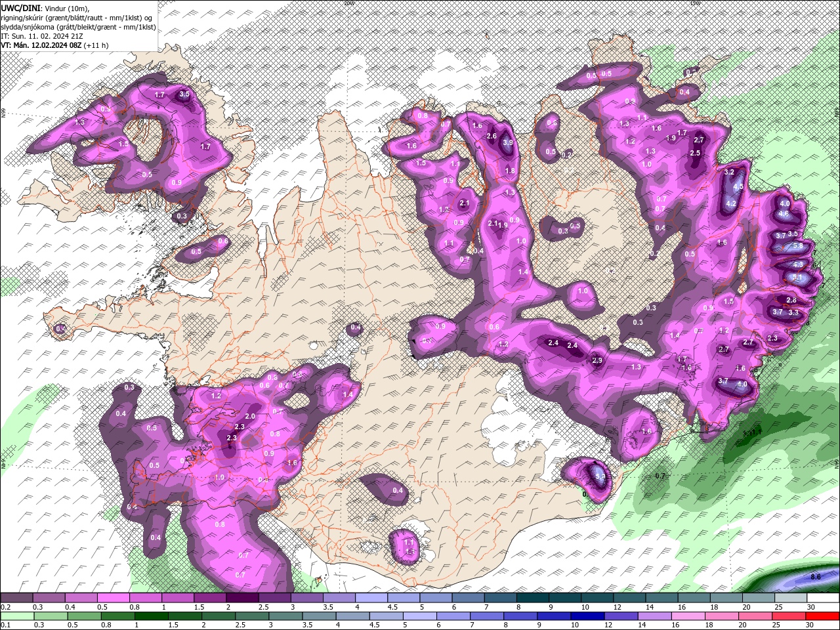840x630 pixels.
Task: Click the UWC/DINI title in header box
Action: pos(19,7)
